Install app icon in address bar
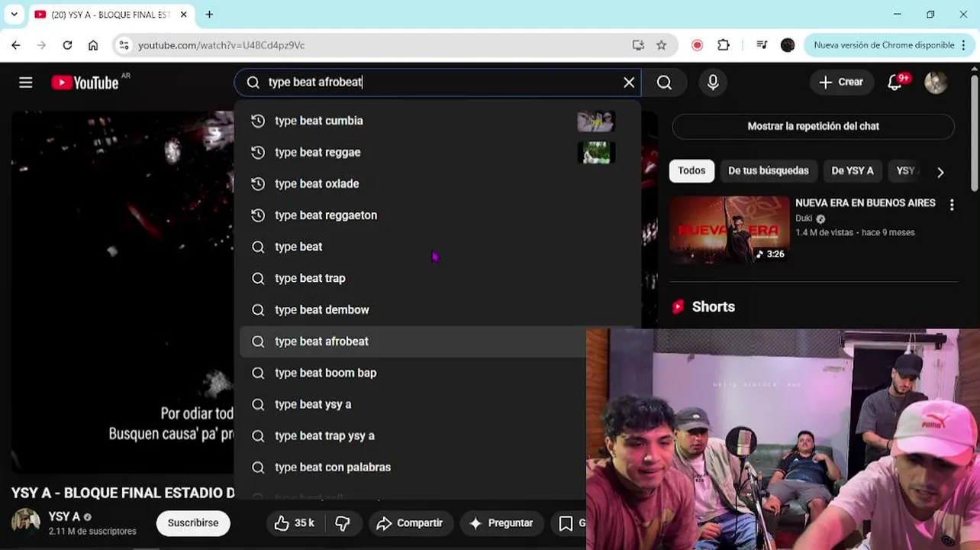 [x=638, y=45]
